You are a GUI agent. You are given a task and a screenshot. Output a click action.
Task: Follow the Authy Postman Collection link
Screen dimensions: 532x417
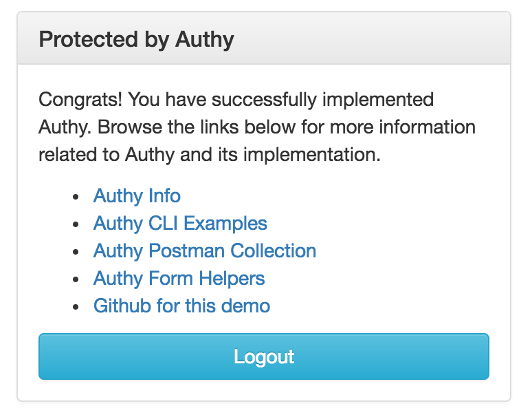click(205, 250)
